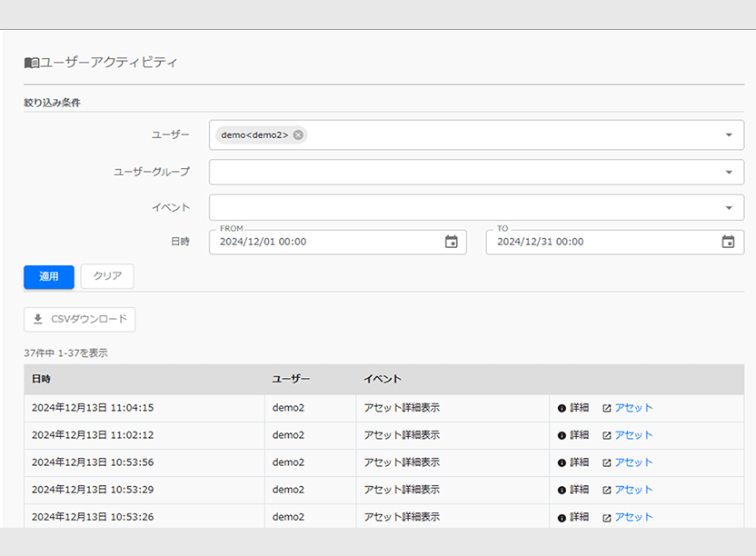Click info icon for 10:53:26 row

point(562,518)
